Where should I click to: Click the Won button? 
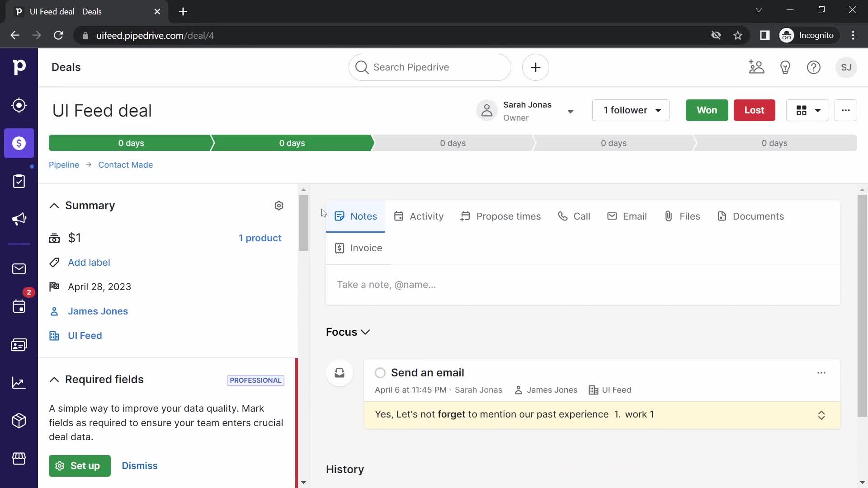tap(707, 110)
